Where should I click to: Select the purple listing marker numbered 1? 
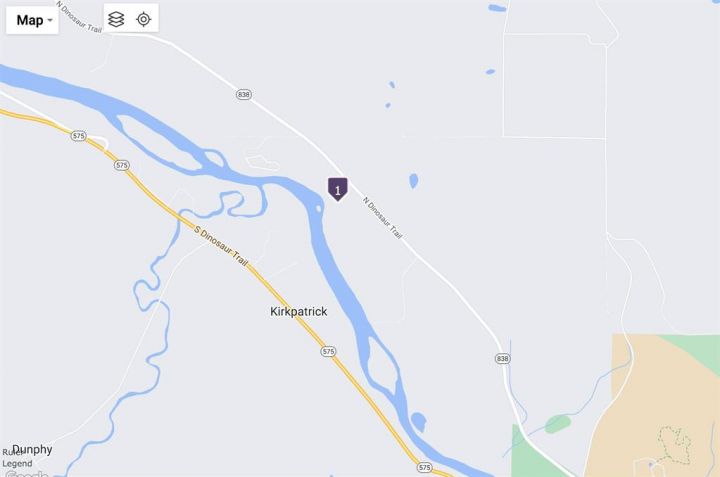click(338, 189)
